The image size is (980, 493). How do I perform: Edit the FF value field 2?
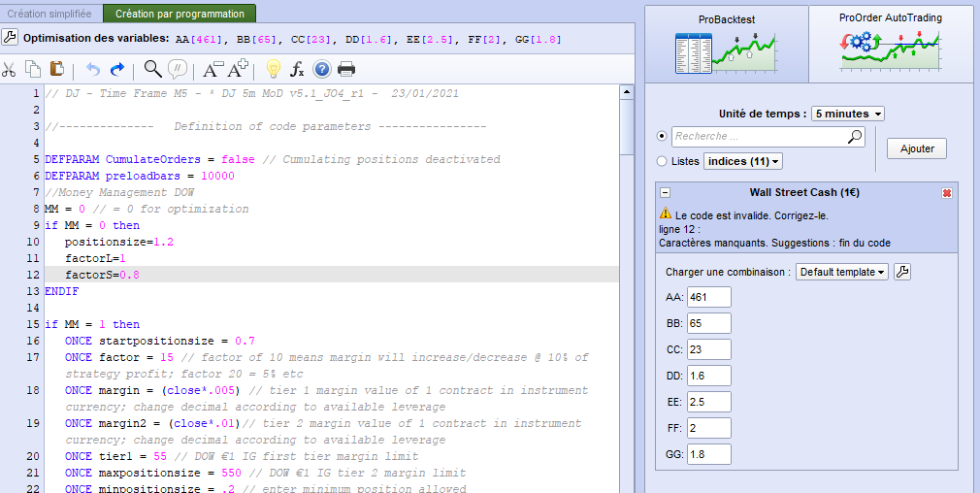click(708, 429)
